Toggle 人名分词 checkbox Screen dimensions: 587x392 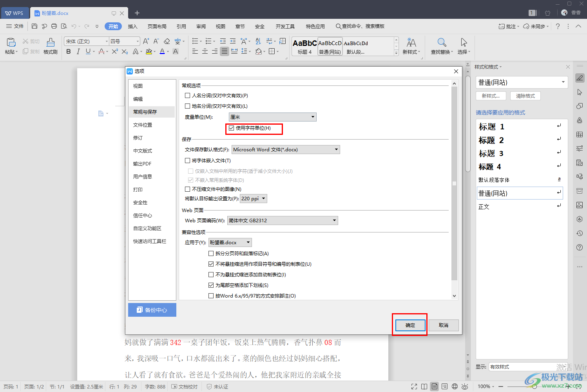pos(188,95)
